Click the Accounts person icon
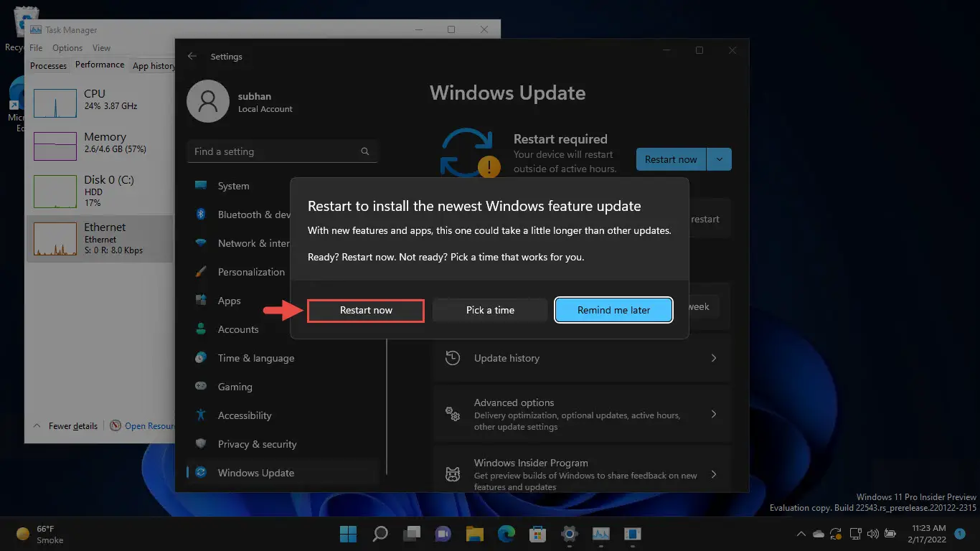The image size is (980, 551). (202, 329)
